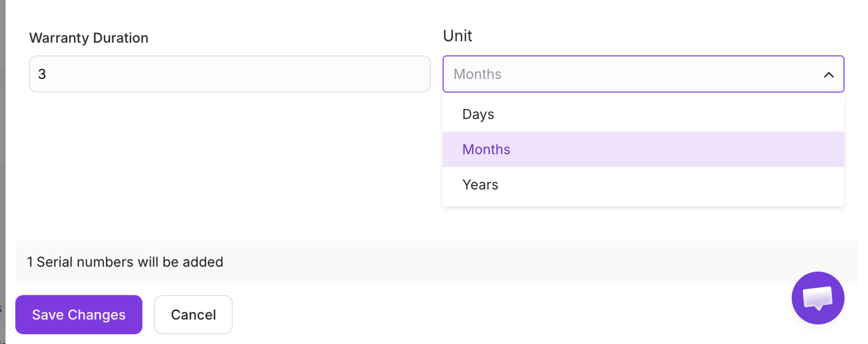
Task: Choose Days from the Unit options
Action: (643, 114)
